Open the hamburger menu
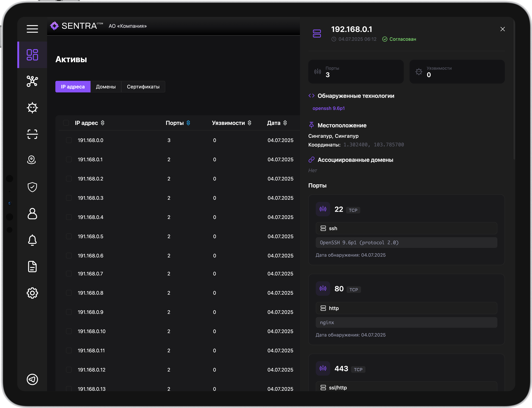This screenshot has height=408, width=532. [32, 29]
